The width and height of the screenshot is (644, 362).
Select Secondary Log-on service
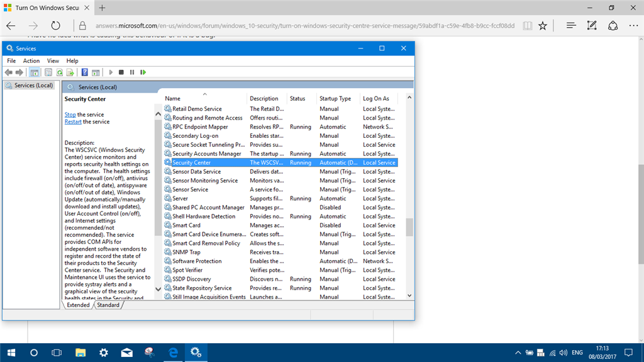click(280, 136)
